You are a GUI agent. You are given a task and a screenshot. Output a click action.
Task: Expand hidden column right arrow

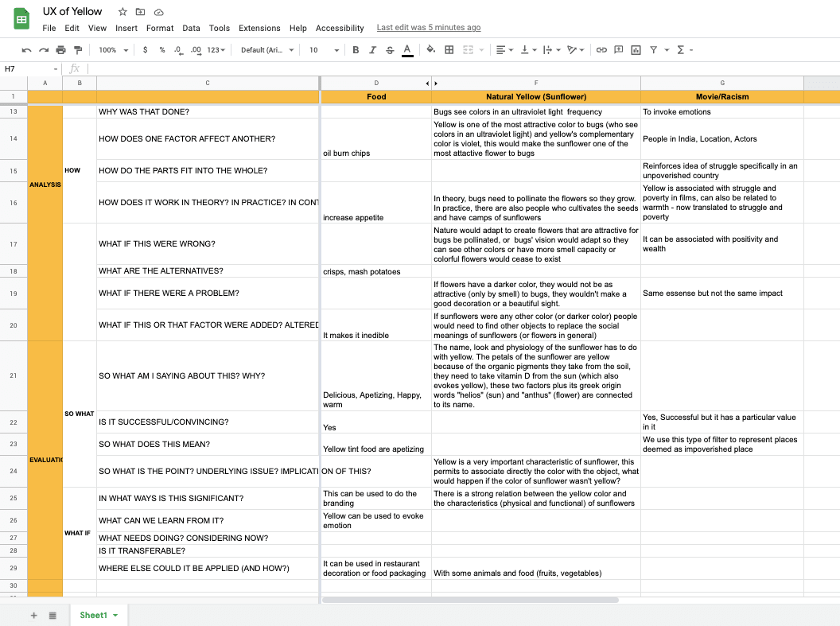tap(436, 84)
